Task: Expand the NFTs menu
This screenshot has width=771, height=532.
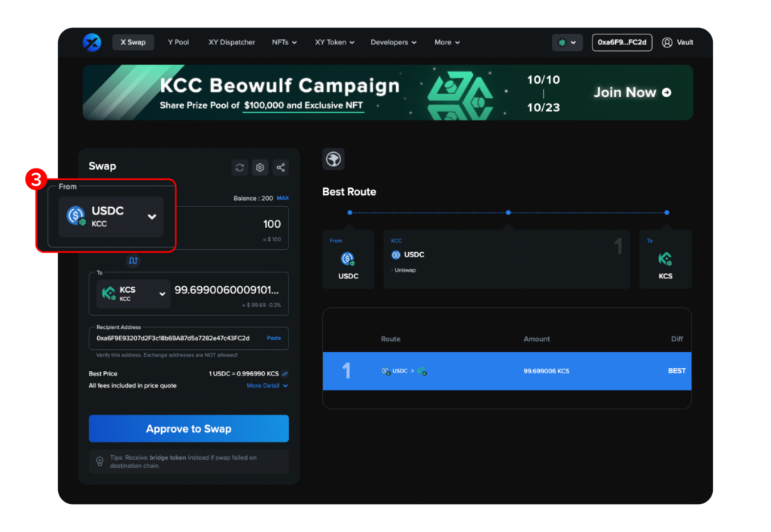Action: coord(284,42)
